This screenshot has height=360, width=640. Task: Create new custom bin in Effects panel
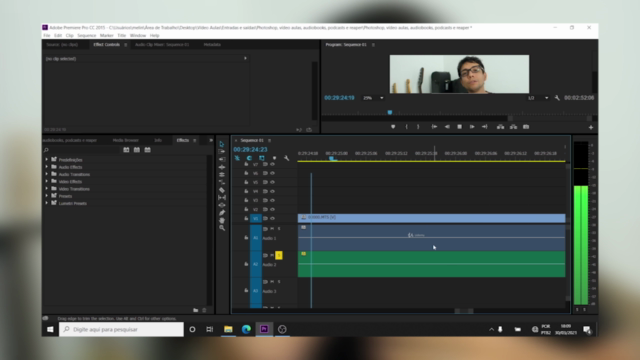(196, 310)
